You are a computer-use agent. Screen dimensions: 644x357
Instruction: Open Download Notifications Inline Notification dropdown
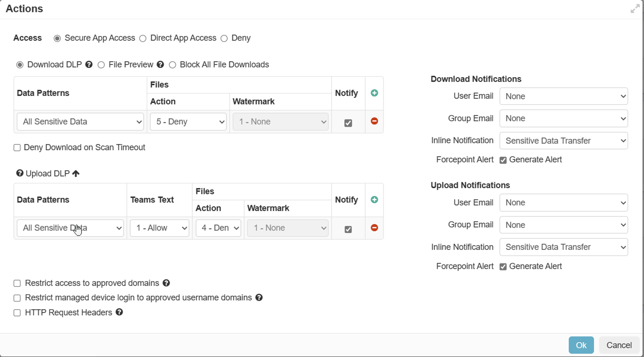564,141
